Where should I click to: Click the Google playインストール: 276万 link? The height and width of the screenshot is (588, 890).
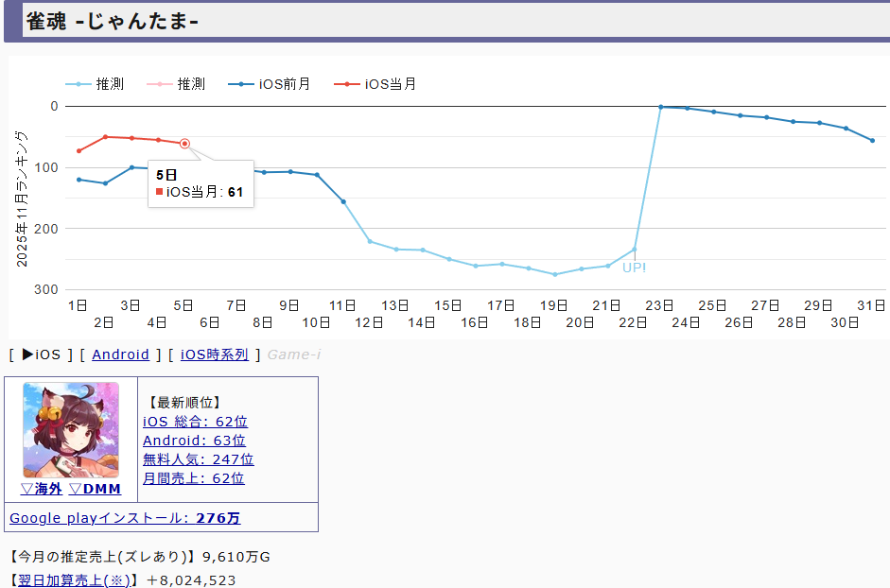point(125,518)
